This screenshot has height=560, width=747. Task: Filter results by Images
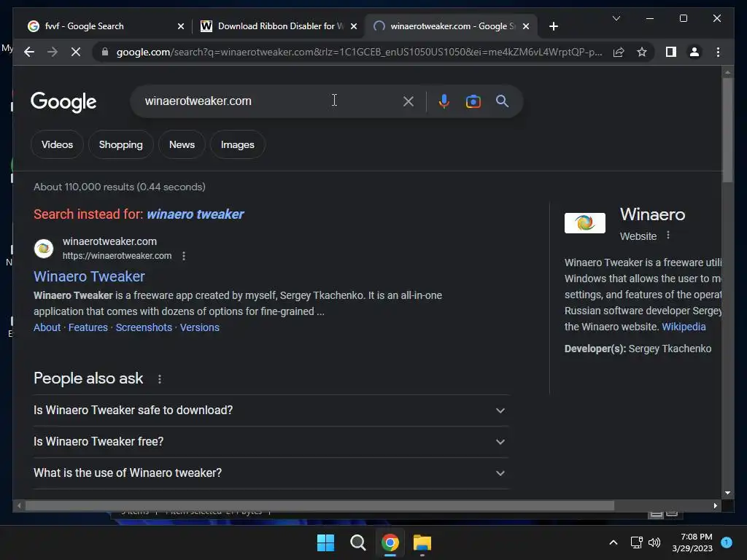238,144
